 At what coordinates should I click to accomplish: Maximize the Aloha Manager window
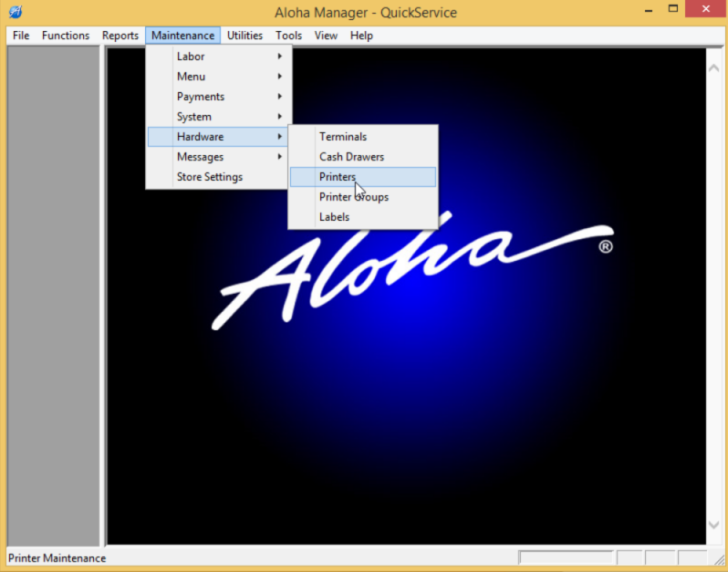point(672,9)
